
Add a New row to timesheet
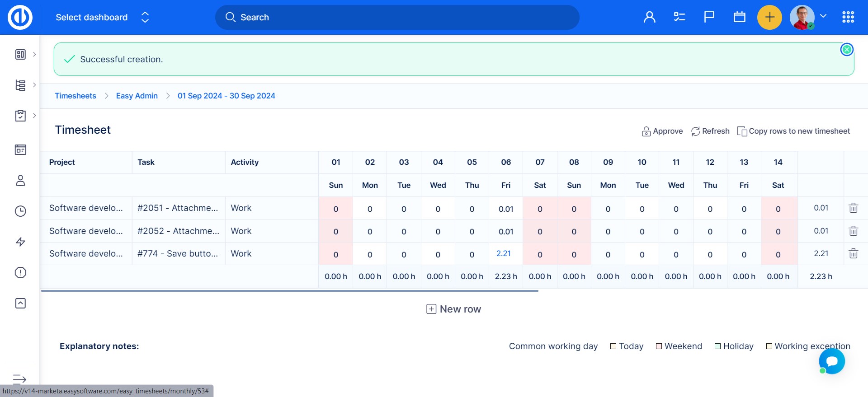click(453, 309)
